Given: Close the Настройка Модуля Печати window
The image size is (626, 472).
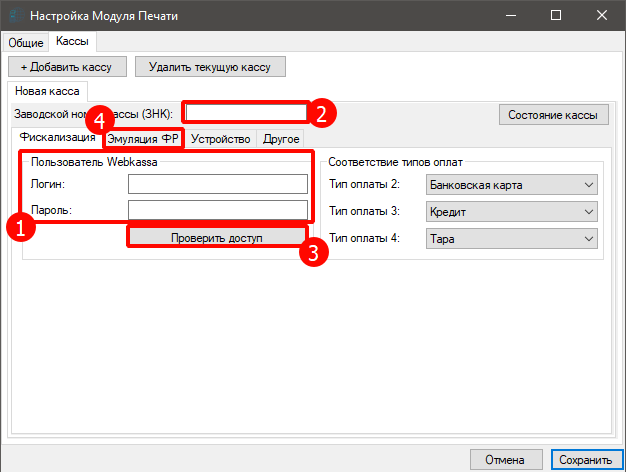Looking at the screenshot, I should [602, 15].
